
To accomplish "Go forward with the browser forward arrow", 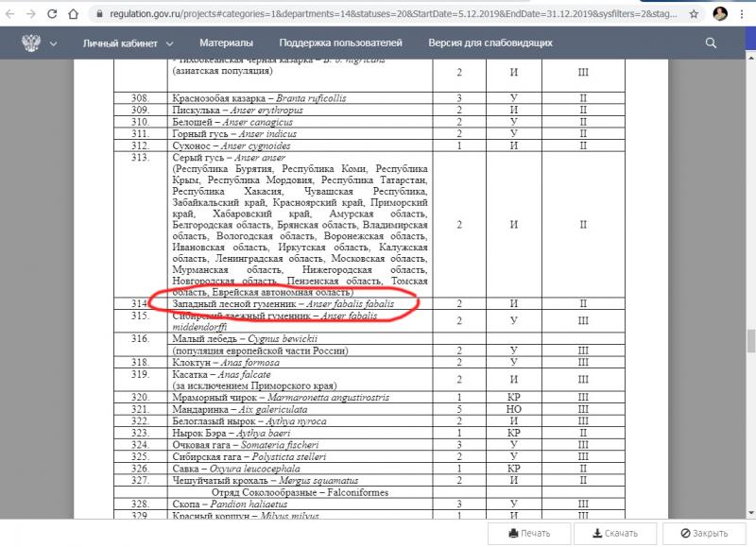I will click(x=31, y=14).
